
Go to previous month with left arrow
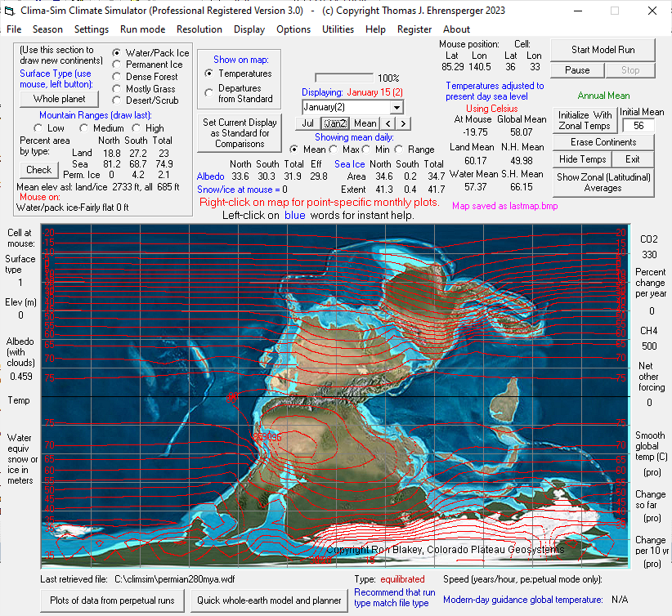pos(388,123)
